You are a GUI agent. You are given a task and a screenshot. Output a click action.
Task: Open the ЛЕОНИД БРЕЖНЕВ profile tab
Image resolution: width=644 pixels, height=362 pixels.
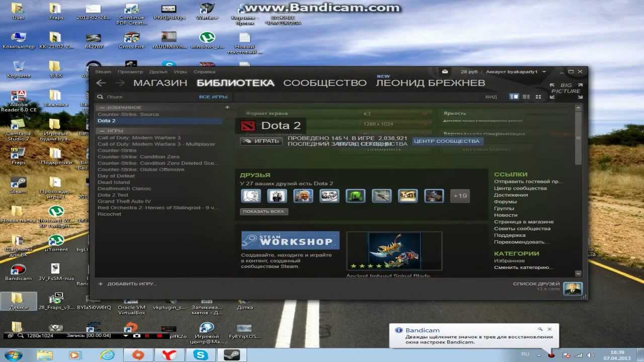point(430,83)
